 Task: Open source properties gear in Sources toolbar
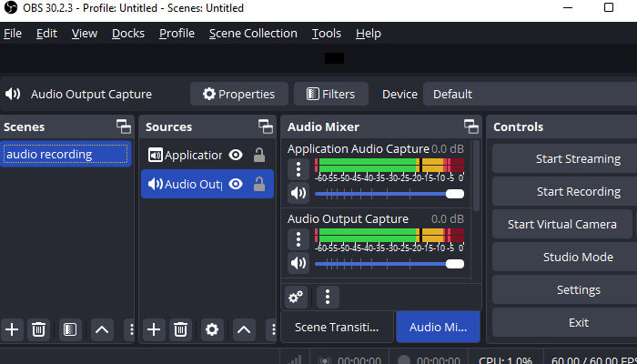(212, 329)
